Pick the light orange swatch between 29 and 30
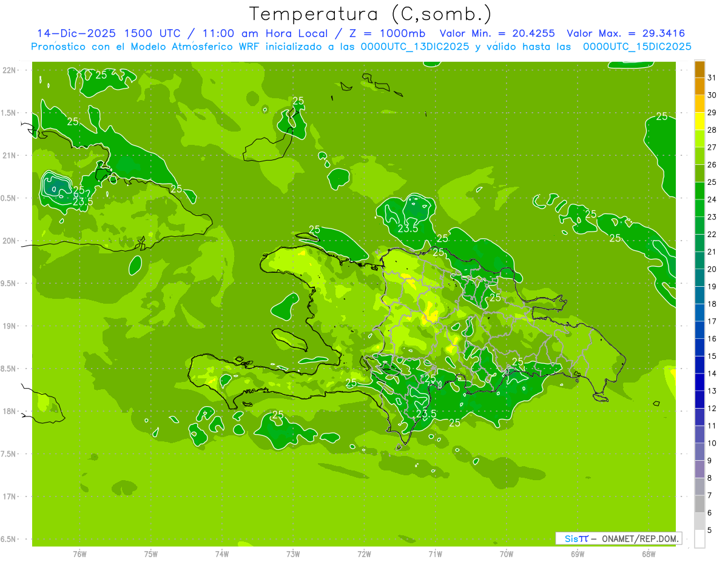The width and height of the screenshot is (728, 562). pos(699,104)
